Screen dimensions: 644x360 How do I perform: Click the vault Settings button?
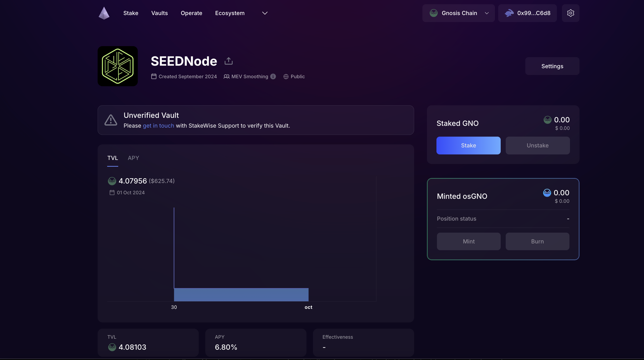(552, 66)
